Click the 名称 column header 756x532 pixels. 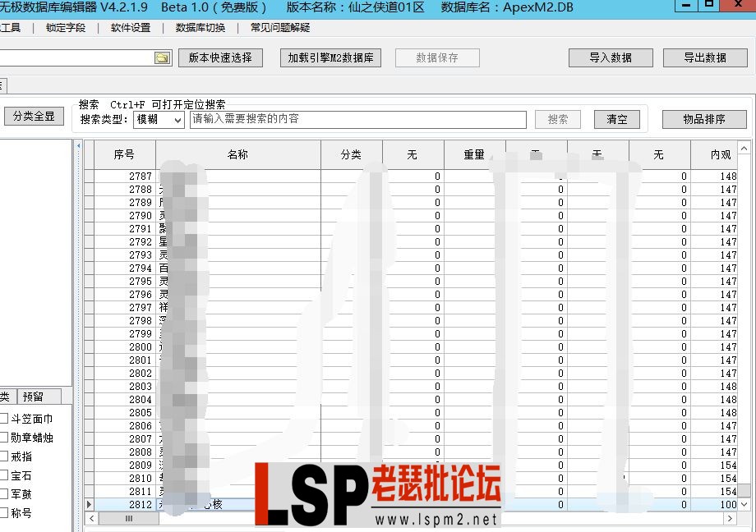[237, 154]
